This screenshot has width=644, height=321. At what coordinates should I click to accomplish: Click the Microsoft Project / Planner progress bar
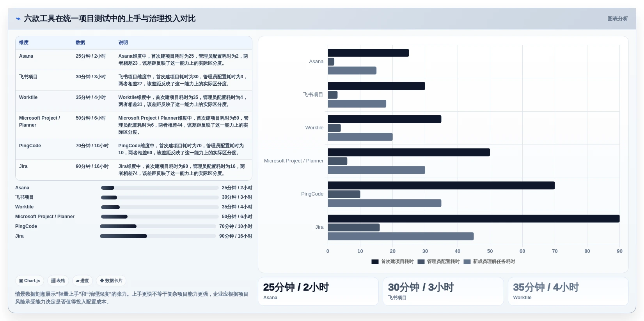pos(160,217)
